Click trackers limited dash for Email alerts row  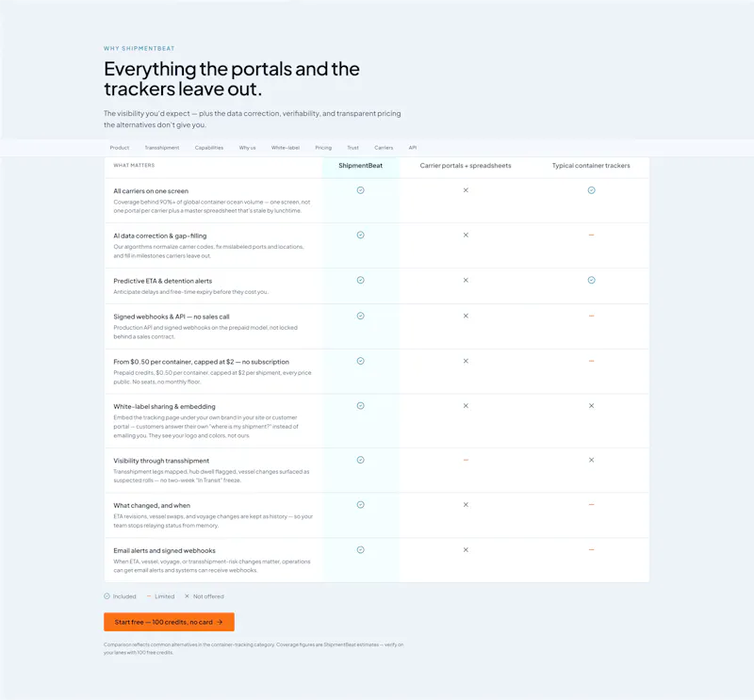592,550
